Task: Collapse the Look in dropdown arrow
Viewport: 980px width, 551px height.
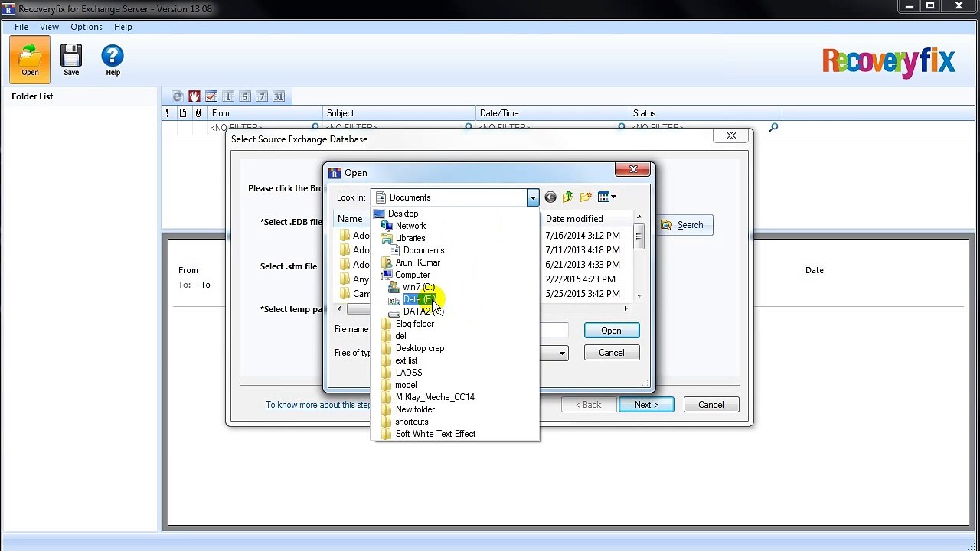Action: pos(532,197)
